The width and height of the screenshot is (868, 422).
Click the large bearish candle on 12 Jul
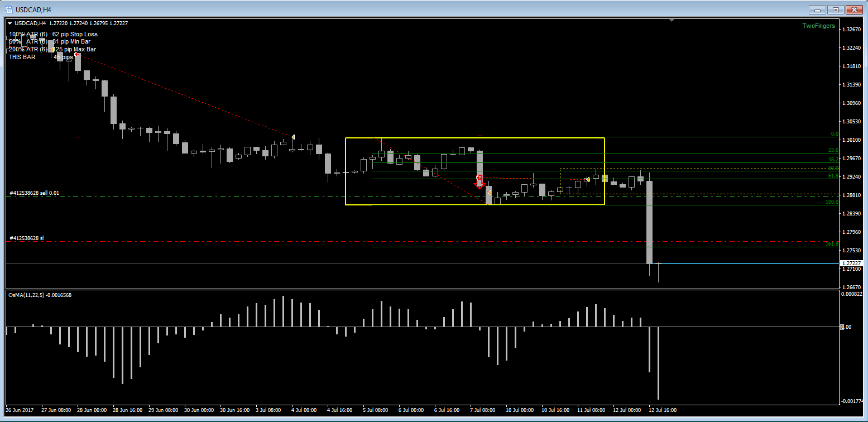(x=650, y=222)
